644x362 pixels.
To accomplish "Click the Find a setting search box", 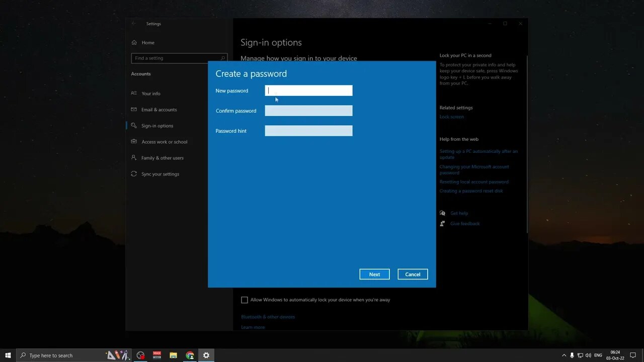I will pyautogui.click(x=179, y=58).
